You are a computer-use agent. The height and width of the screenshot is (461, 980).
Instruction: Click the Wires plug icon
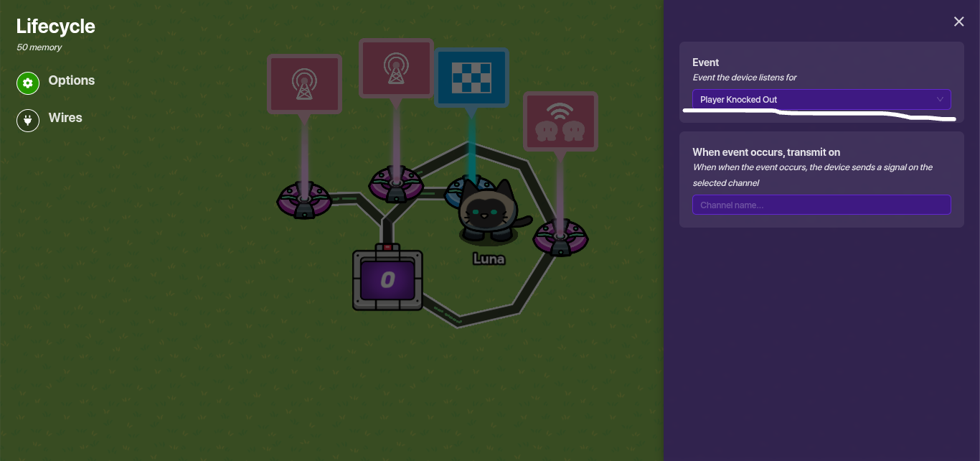(28, 121)
